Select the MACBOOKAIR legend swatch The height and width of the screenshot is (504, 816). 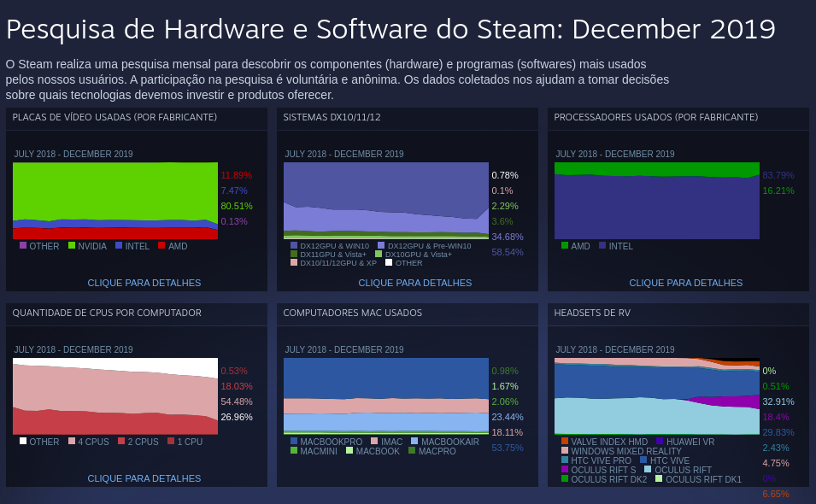tap(414, 441)
